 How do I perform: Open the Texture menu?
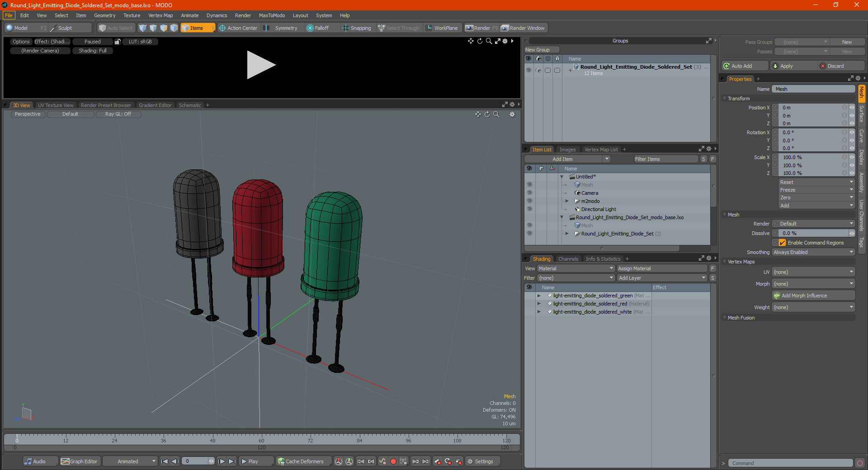pyautogui.click(x=132, y=15)
